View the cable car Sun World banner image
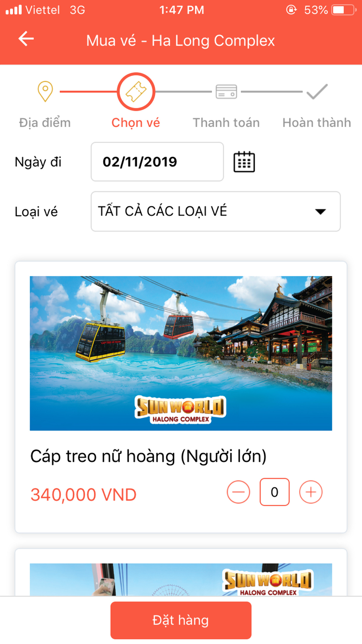362x644 pixels. [181, 353]
